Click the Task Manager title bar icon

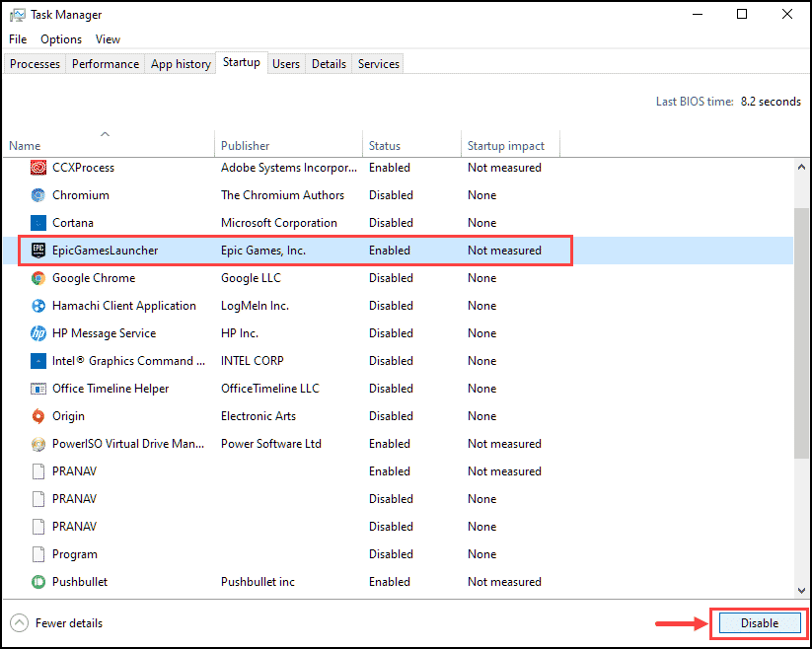tap(17, 15)
